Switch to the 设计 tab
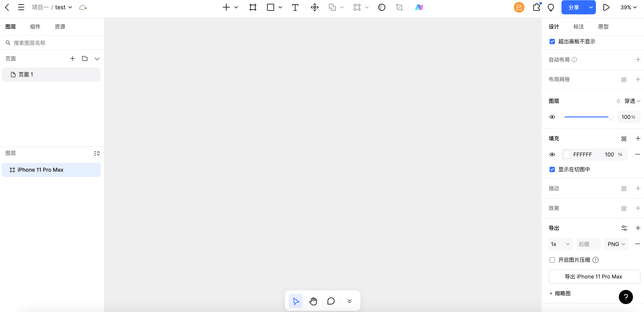This screenshot has width=644, height=312. [554, 26]
